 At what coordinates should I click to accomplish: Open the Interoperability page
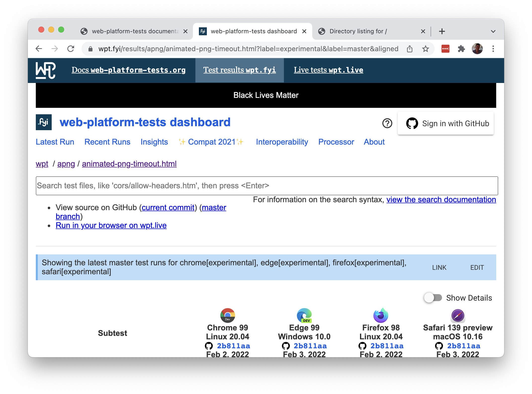(x=282, y=142)
